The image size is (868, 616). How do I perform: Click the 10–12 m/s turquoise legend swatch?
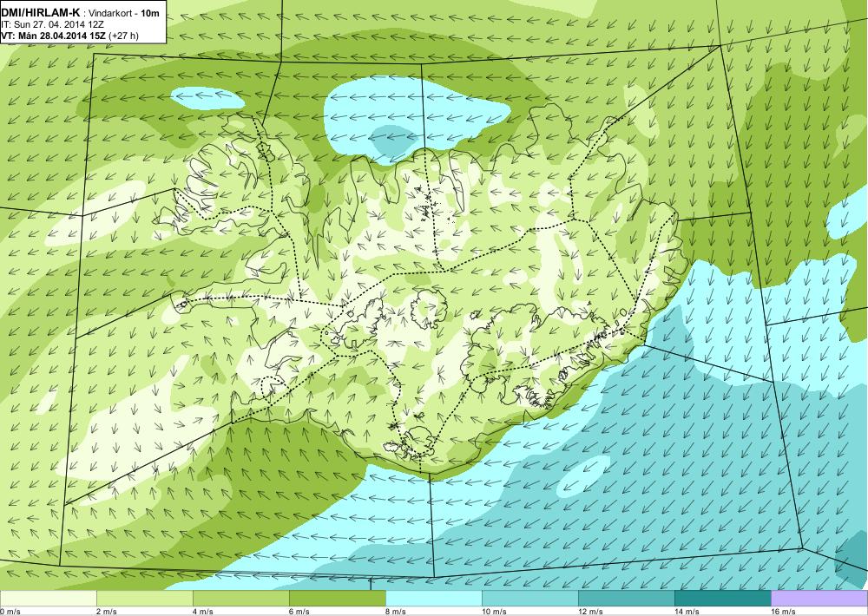click(x=529, y=599)
